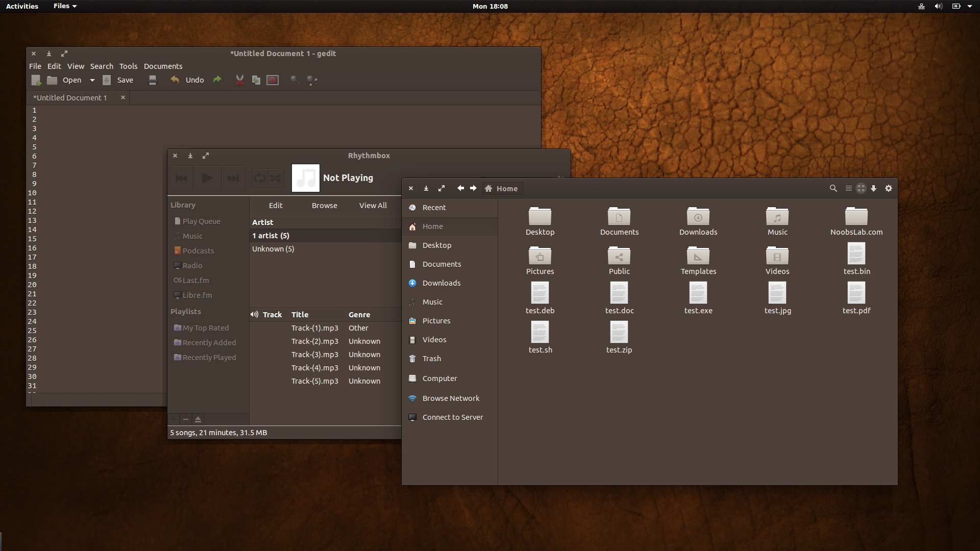
Task: Open search in the file manager
Action: tap(833, 188)
